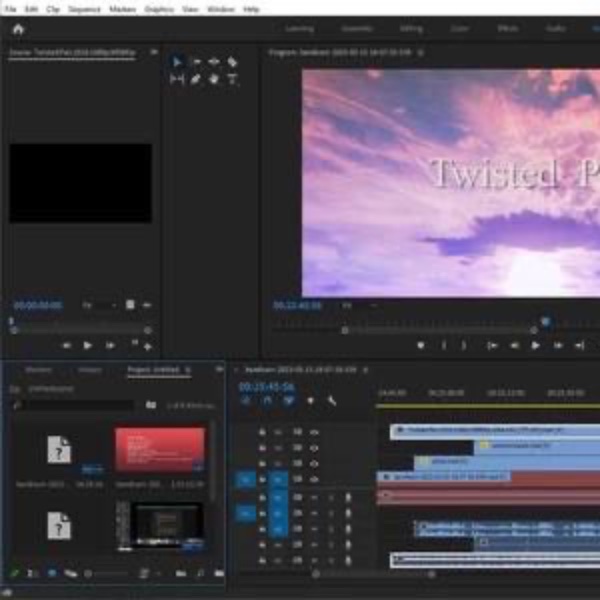Image resolution: width=600 pixels, height=600 pixels.
Task: Step back one frame in Program monitor
Action: [x=514, y=346]
